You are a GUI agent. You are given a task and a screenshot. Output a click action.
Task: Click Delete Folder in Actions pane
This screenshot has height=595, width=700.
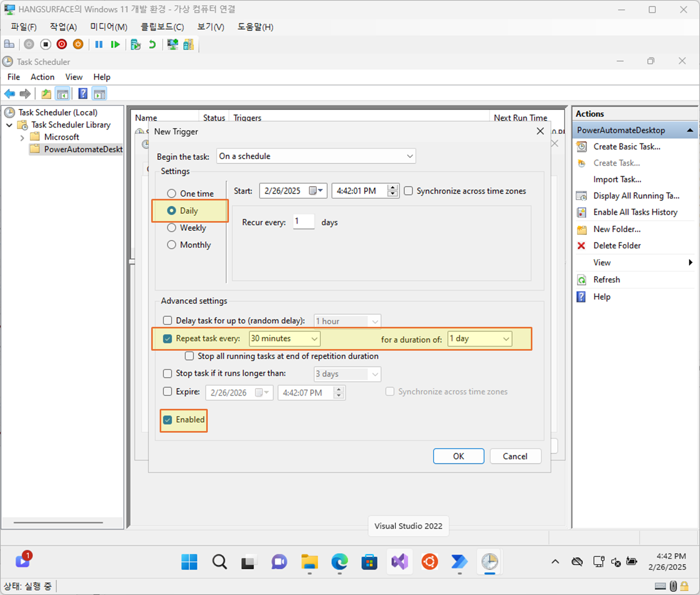[x=617, y=245]
